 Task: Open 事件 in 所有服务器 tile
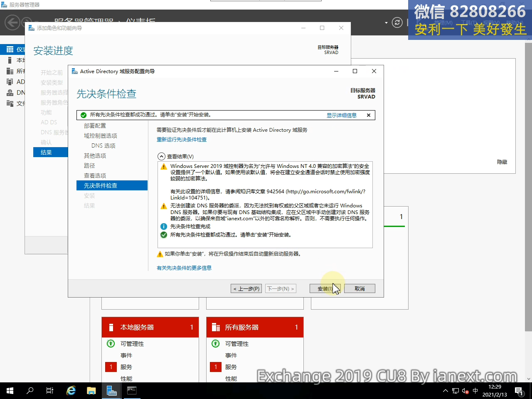231,355
